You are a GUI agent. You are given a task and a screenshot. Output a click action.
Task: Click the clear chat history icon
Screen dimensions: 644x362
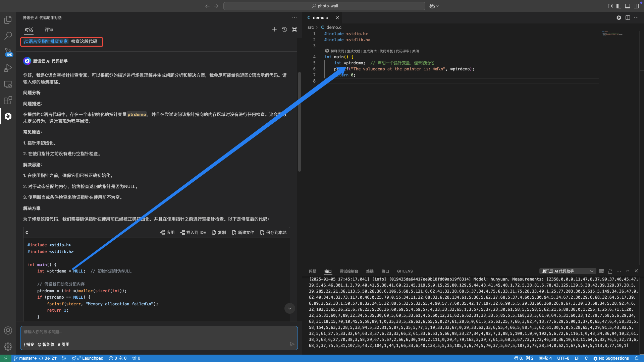coord(284,29)
